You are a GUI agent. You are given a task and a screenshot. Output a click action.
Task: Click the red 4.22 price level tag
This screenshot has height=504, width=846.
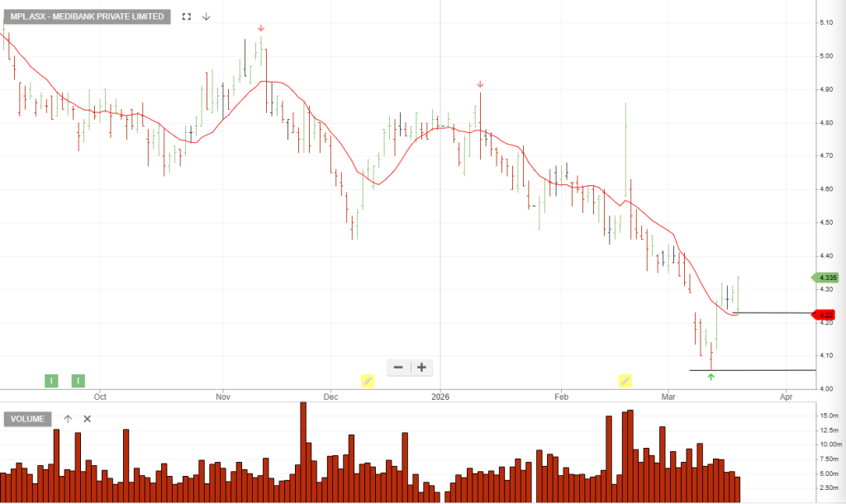825,314
